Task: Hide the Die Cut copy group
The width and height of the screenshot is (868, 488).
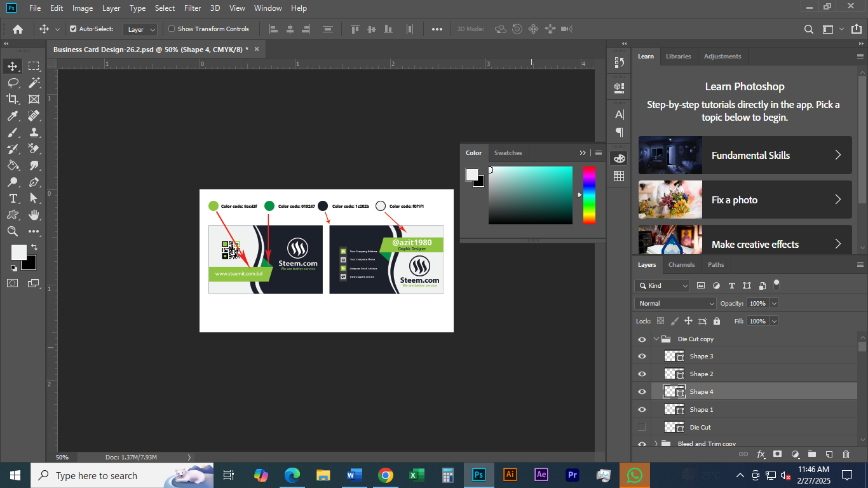Action: click(x=642, y=339)
